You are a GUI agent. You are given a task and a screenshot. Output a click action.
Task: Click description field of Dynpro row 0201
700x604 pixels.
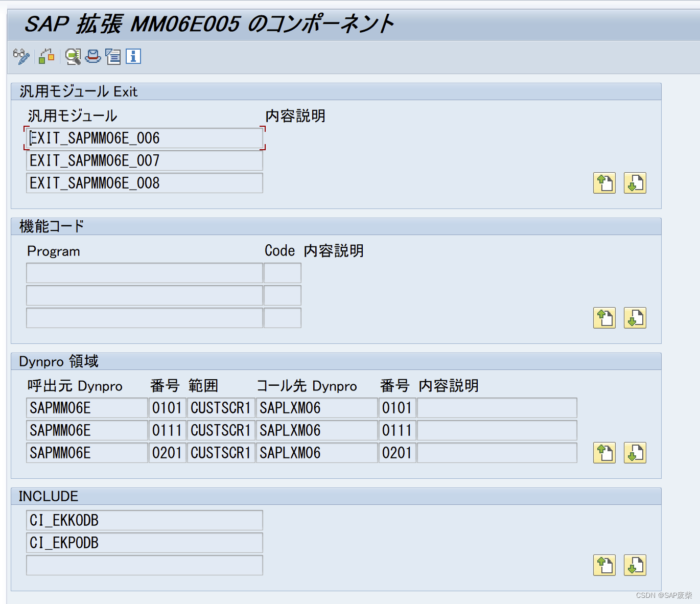497,453
